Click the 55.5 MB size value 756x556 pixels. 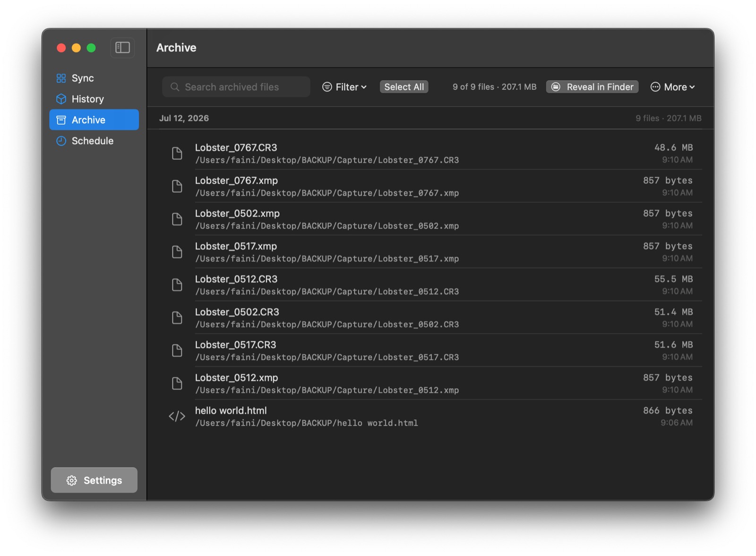pos(673,279)
